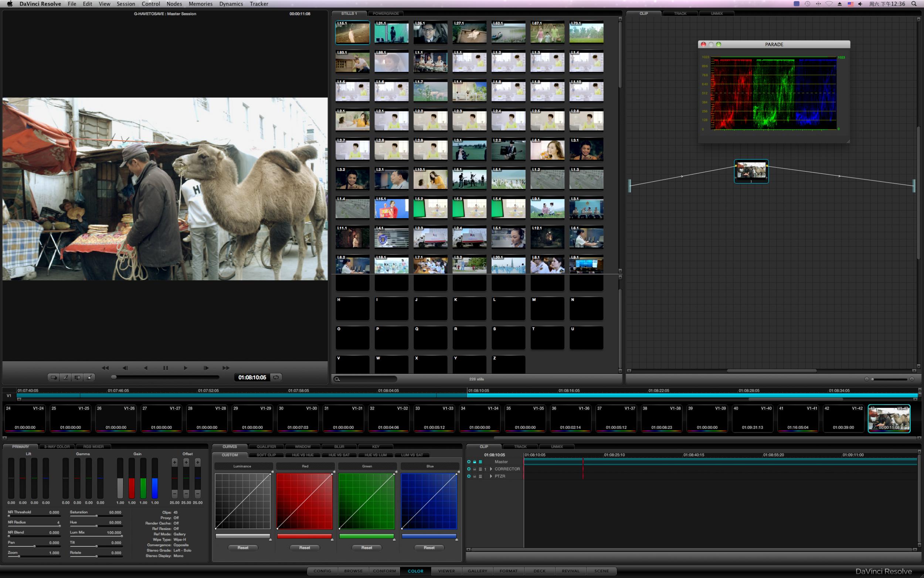Click the stills search magnifier icon

[x=337, y=379]
